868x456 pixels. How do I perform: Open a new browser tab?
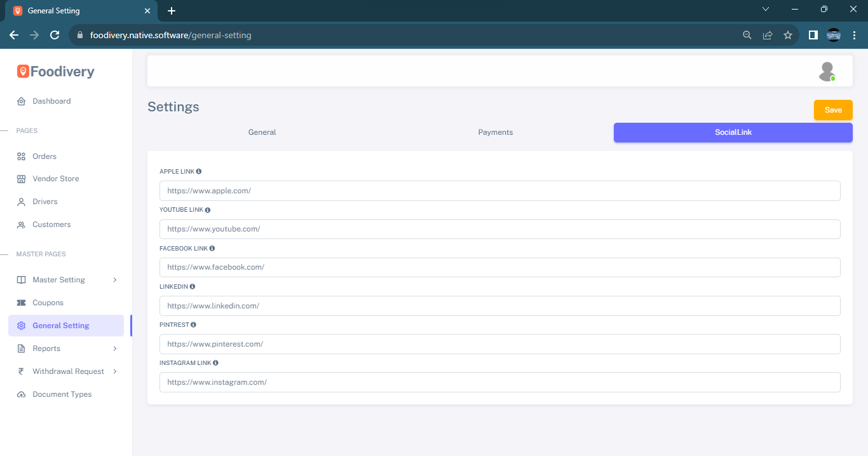click(171, 11)
